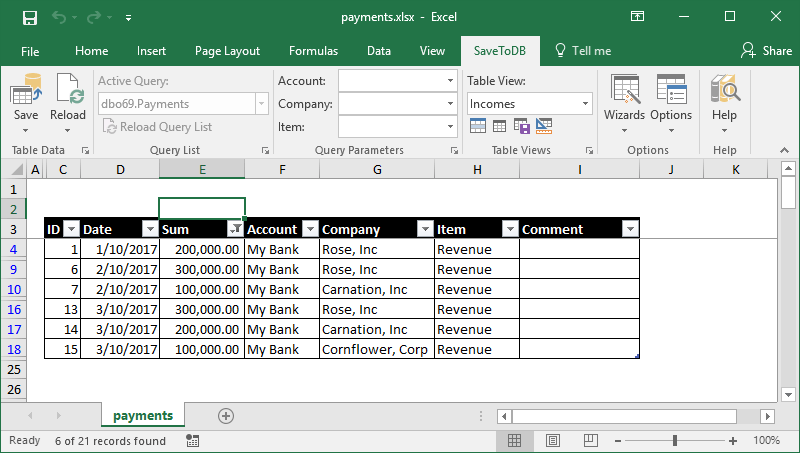Image resolution: width=800 pixels, height=453 pixels.
Task: Switch to Normal view icon
Action: (514, 440)
